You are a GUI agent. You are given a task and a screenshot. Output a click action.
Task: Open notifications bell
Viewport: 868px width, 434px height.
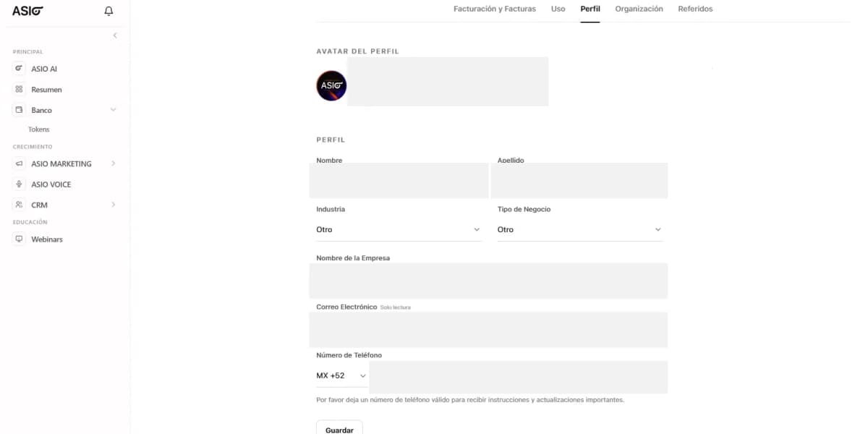pyautogui.click(x=109, y=11)
